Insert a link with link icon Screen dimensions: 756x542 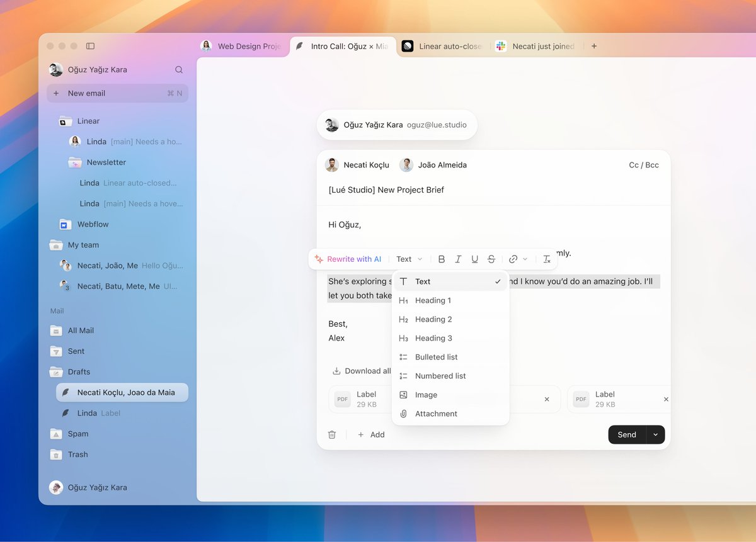pos(513,259)
